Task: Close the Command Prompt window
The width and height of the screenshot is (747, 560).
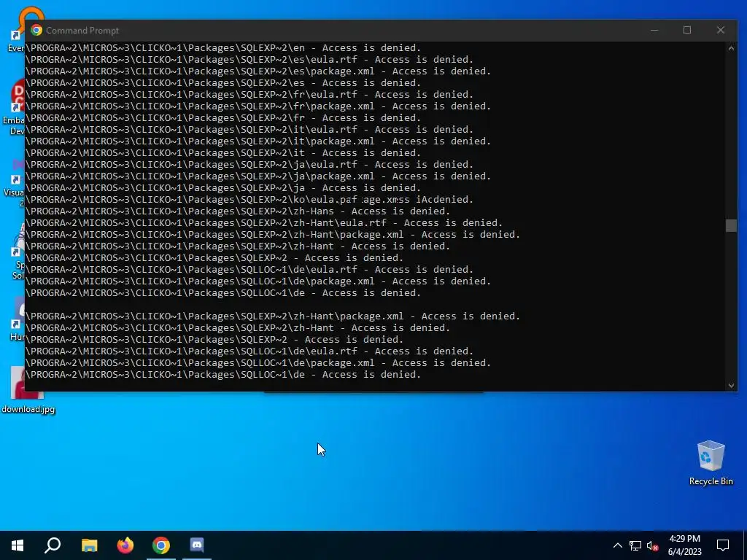Action: [720, 30]
